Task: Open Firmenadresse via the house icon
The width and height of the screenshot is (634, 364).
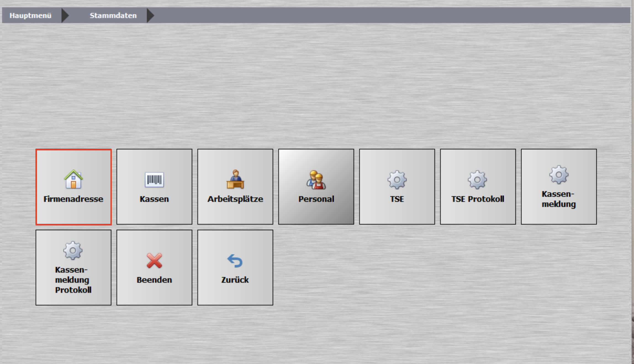Action: tap(73, 179)
